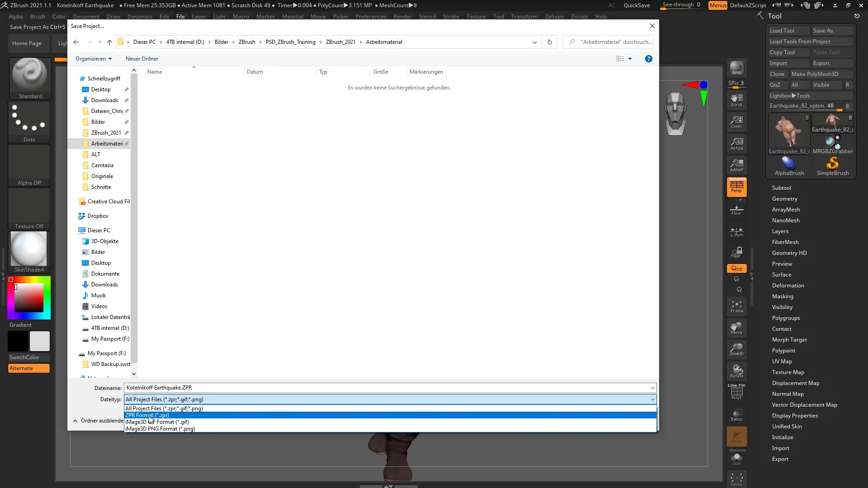Image resolution: width=868 pixels, height=488 pixels.
Task: Select the Rotate view tool
Action: 736,371
